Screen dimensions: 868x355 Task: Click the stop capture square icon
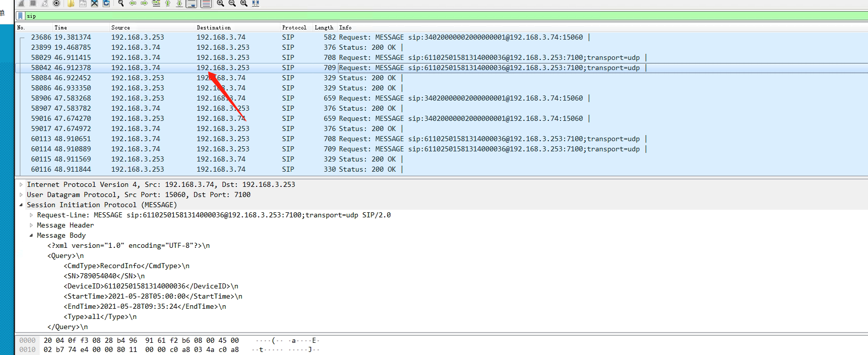point(33,3)
